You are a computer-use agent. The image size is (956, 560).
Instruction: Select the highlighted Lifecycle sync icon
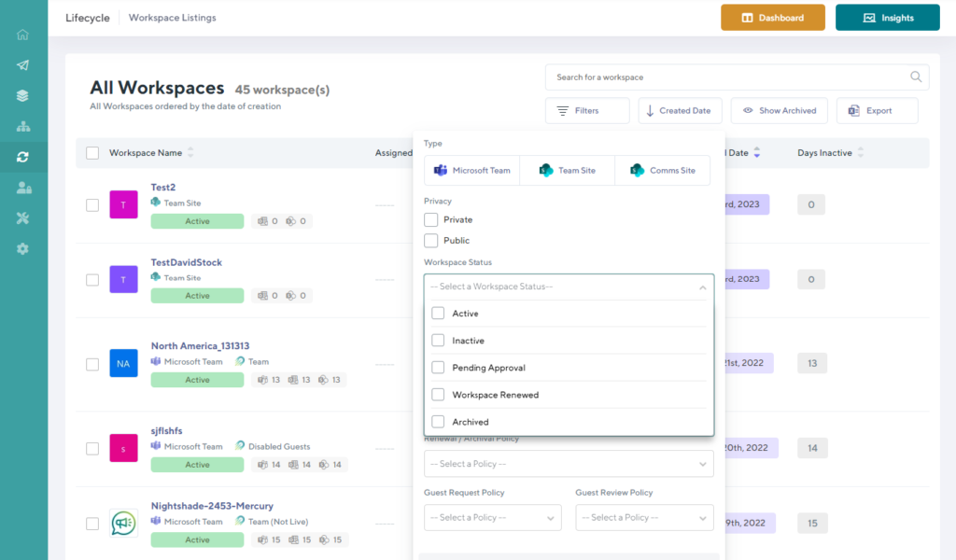point(23,155)
